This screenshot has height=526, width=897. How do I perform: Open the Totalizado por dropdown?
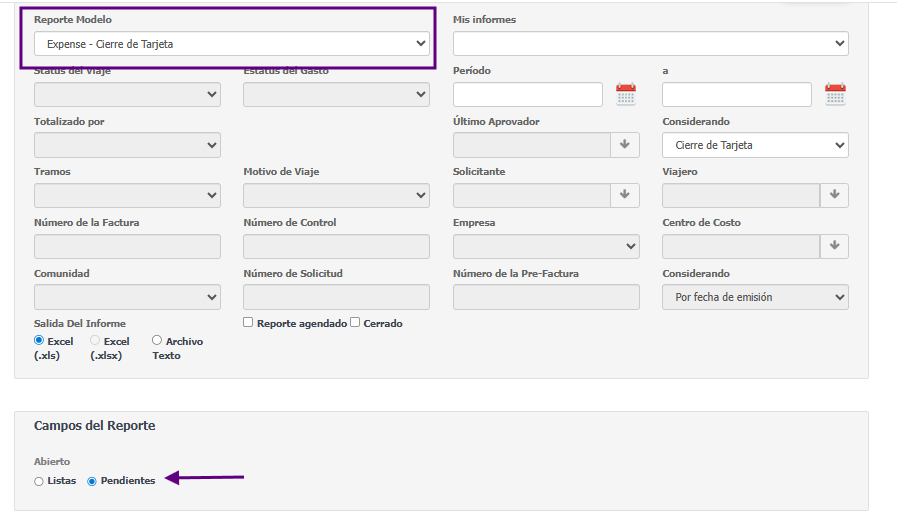(127, 145)
